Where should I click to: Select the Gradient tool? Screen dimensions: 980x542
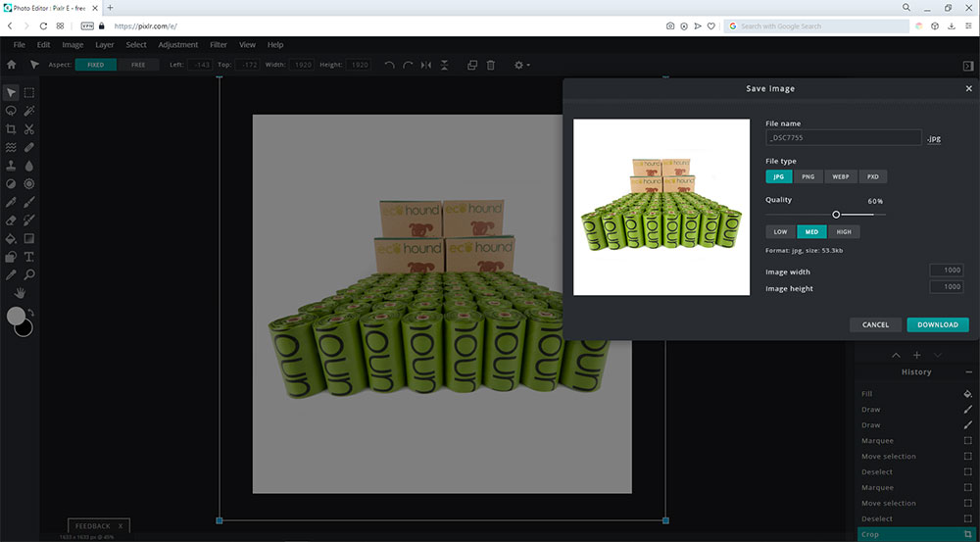[28, 238]
